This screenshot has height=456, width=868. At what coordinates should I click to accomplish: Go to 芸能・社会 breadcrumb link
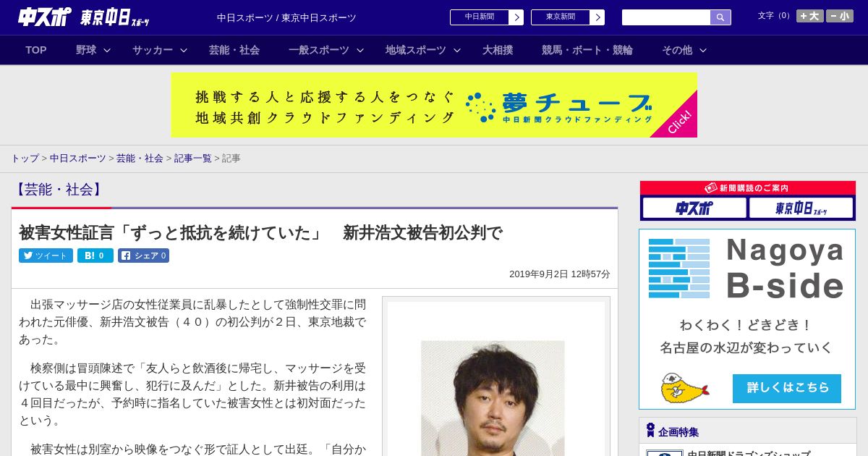pos(140,158)
